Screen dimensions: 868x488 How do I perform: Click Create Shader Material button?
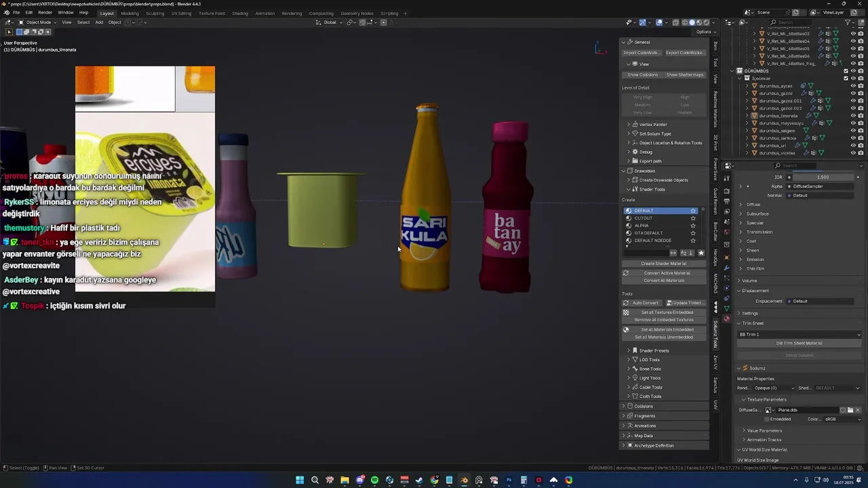click(x=664, y=264)
